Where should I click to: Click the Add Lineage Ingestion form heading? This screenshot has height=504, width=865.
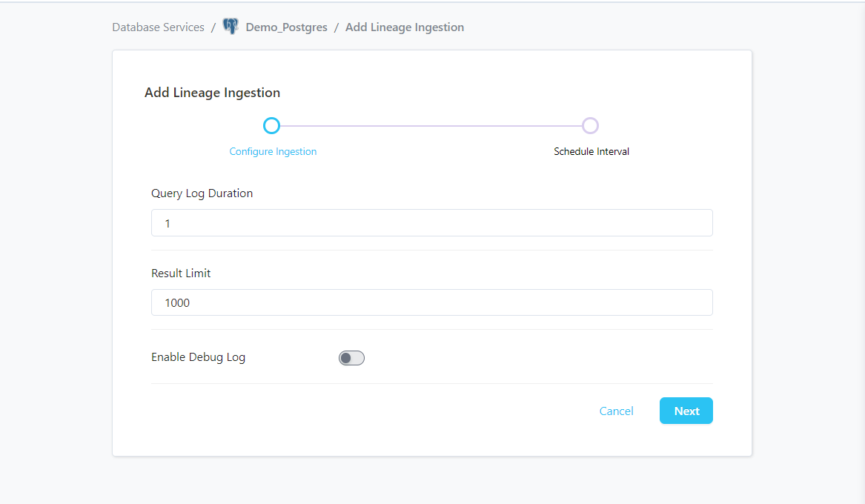pyautogui.click(x=212, y=93)
